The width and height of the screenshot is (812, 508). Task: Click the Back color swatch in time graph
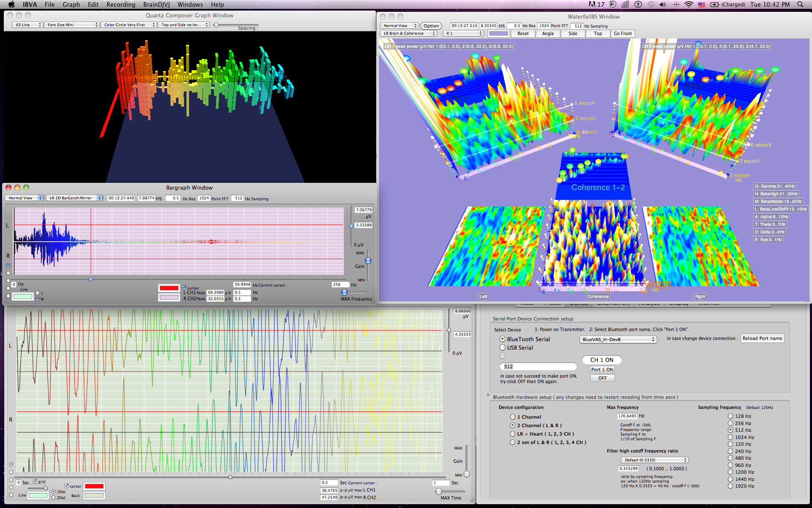coord(94,496)
